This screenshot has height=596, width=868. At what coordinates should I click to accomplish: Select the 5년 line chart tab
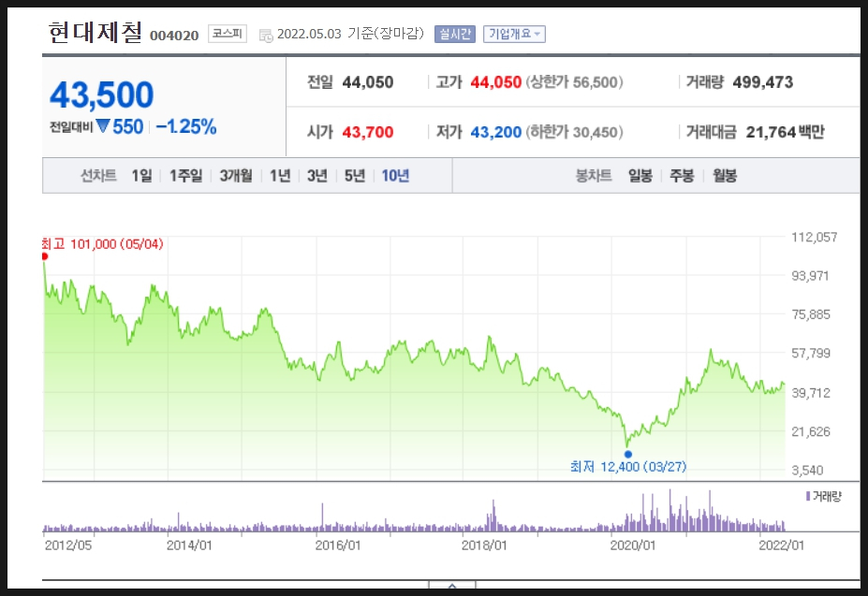pyautogui.click(x=355, y=176)
